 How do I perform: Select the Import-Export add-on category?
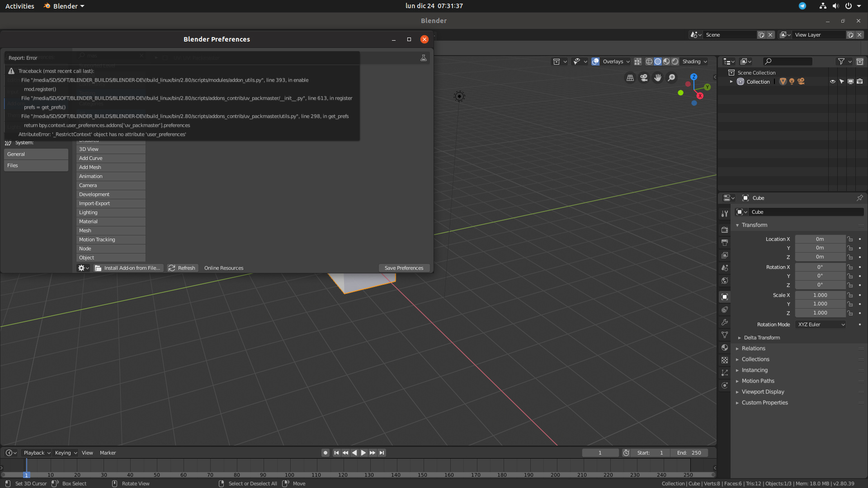[x=111, y=203]
